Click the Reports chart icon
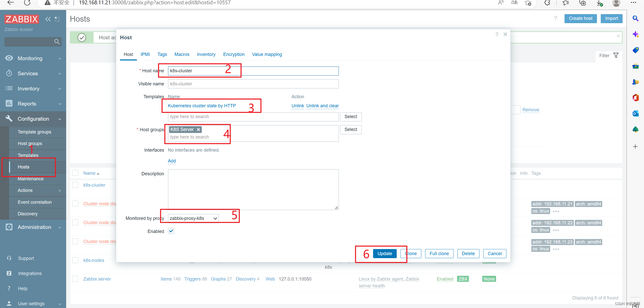The width and height of the screenshot is (644, 308). [9, 104]
